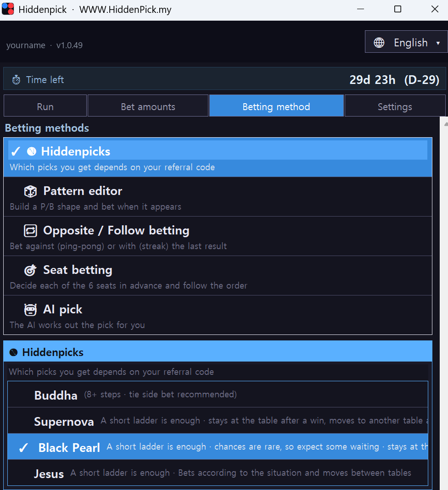This screenshot has height=490, width=448.
Task: Click the dice icon for Pattern editor
Action: click(x=30, y=191)
